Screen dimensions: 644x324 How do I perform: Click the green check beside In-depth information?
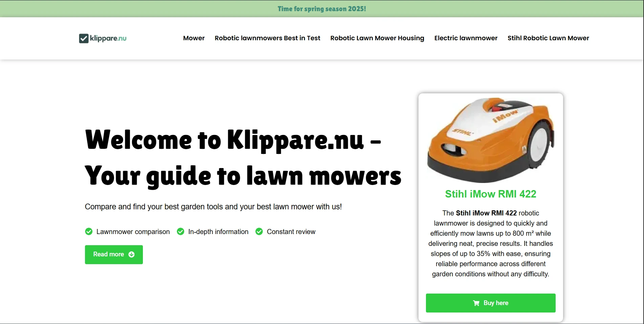click(180, 232)
